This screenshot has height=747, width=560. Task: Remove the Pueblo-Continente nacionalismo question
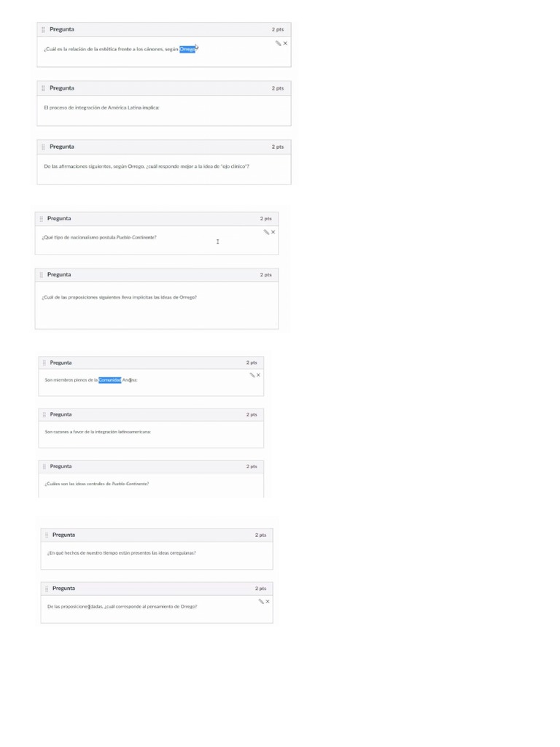[x=273, y=232]
